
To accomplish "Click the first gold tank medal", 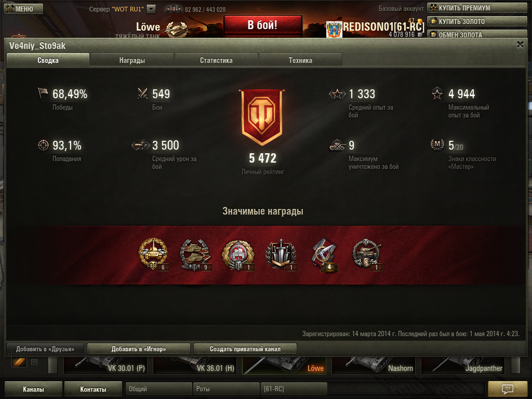I will click(x=153, y=253).
